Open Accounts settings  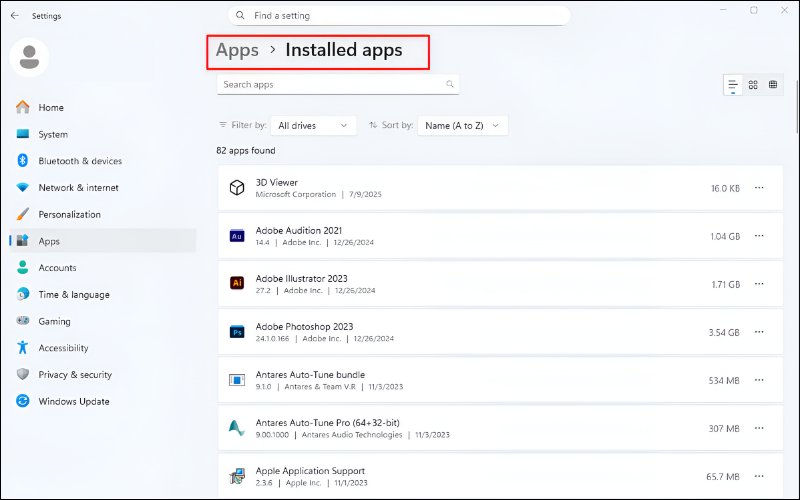click(x=103, y=268)
